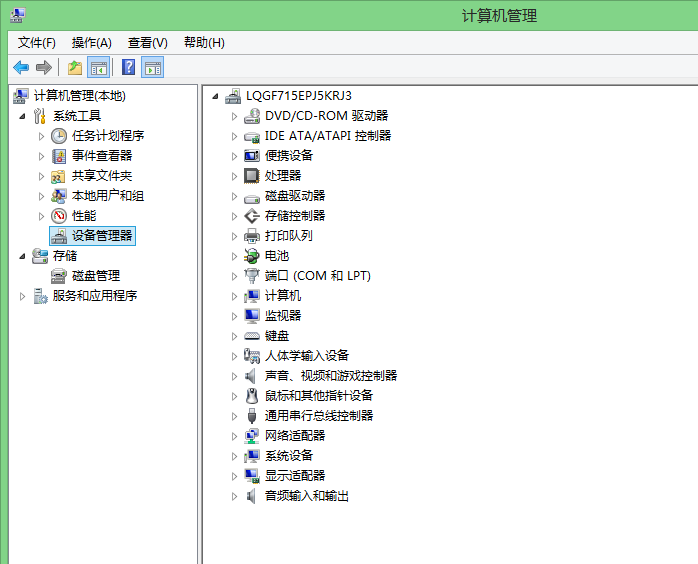Viewport: 698px width, 564px height.
Task: Collapse the 系统工具 tree node
Action: coord(23,116)
